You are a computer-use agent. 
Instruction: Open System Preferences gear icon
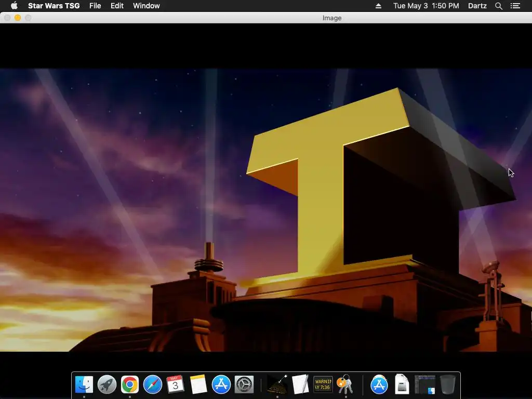tap(244, 384)
